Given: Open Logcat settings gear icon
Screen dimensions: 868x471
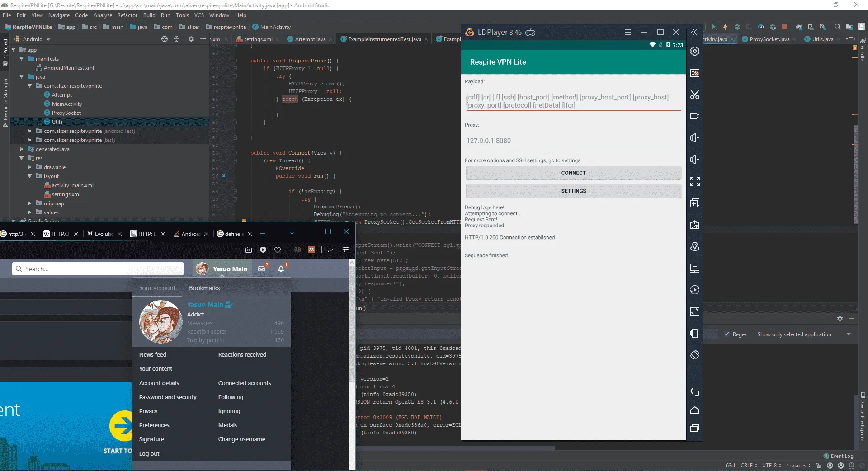Looking at the screenshot, I should [x=840, y=319].
